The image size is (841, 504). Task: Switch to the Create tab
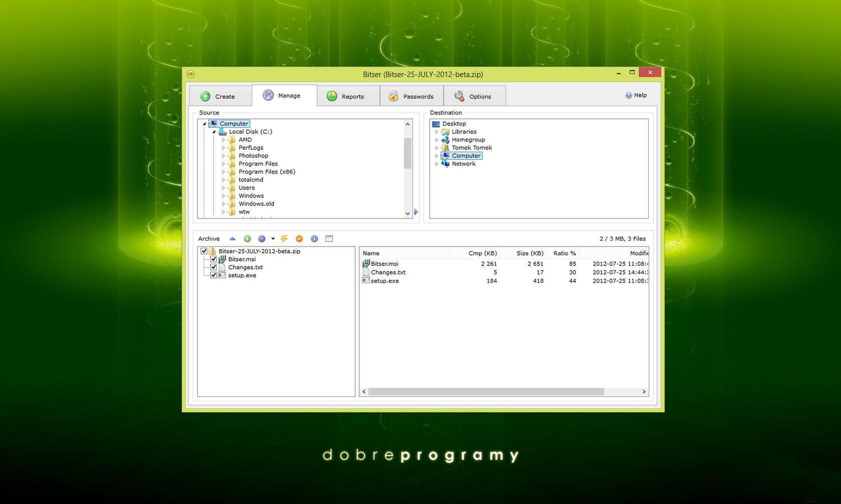coord(220,96)
